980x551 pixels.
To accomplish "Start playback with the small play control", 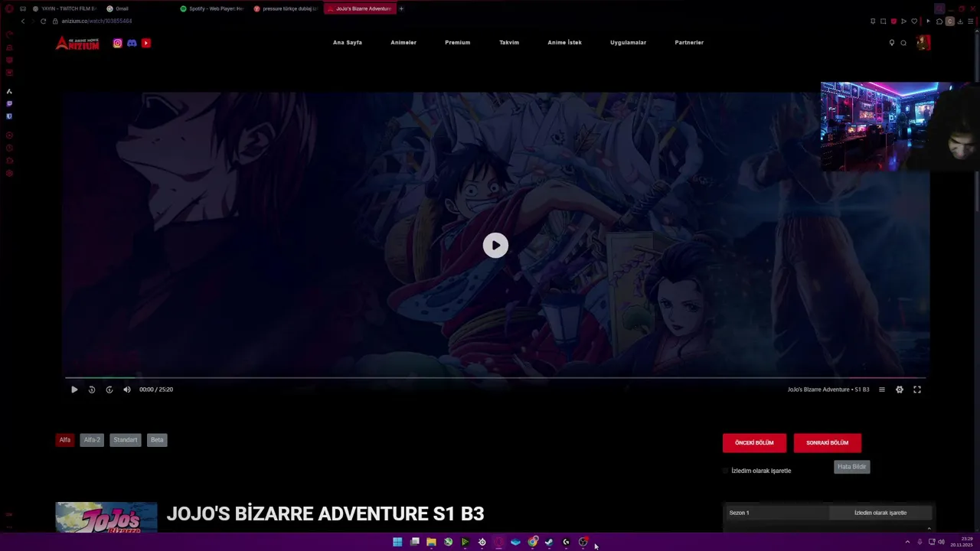I will pos(74,390).
